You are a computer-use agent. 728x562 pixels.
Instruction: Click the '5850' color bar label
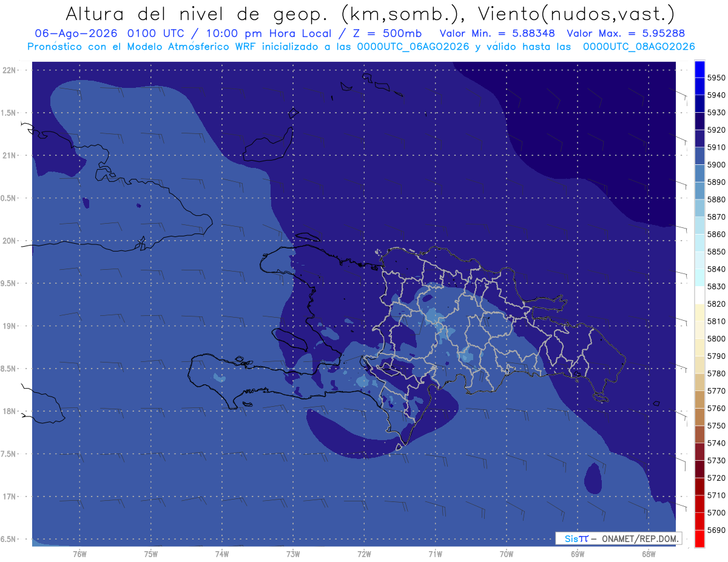tap(716, 252)
